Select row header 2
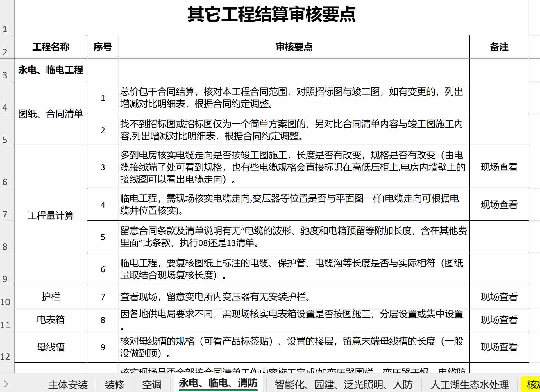 click(7, 47)
